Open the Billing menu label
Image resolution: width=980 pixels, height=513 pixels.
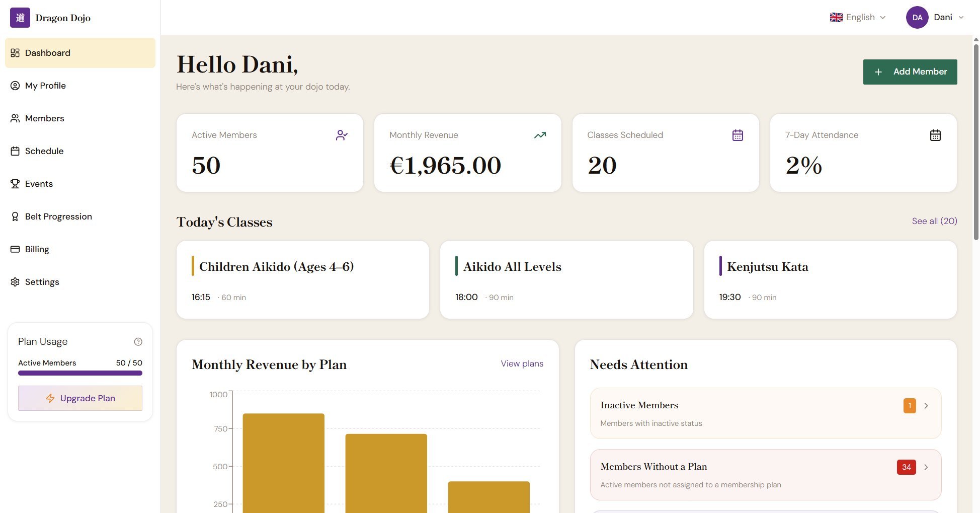pos(37,249)
